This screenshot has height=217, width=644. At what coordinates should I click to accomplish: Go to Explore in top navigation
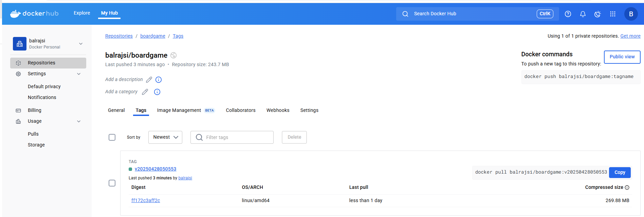[82, 13]
